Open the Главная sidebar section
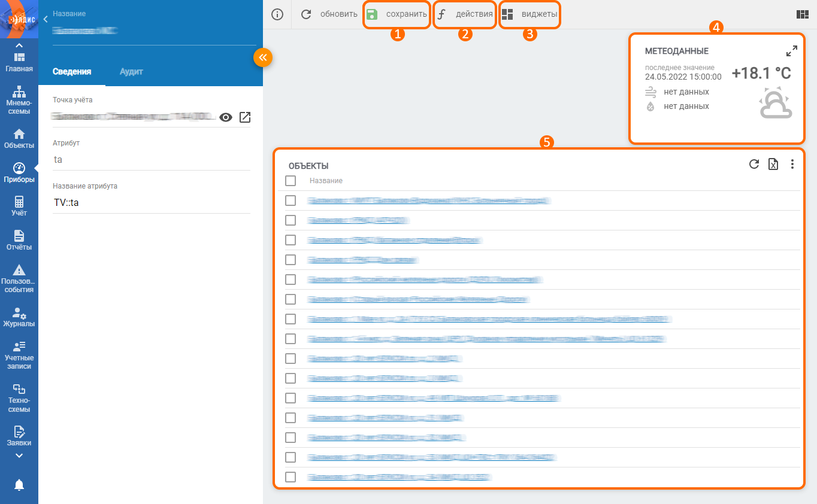Image resolution: width=817 pixels, height=504 pixels. click(x=19, y=62)
